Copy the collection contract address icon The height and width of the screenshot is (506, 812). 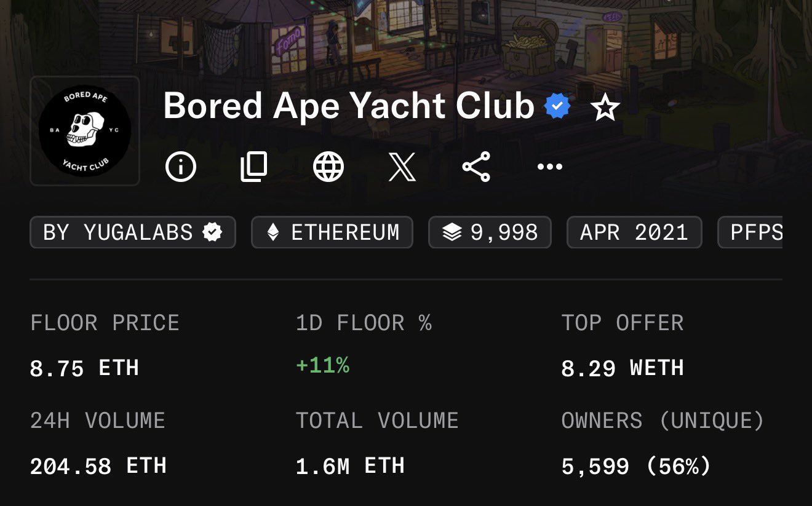[254, 167]
